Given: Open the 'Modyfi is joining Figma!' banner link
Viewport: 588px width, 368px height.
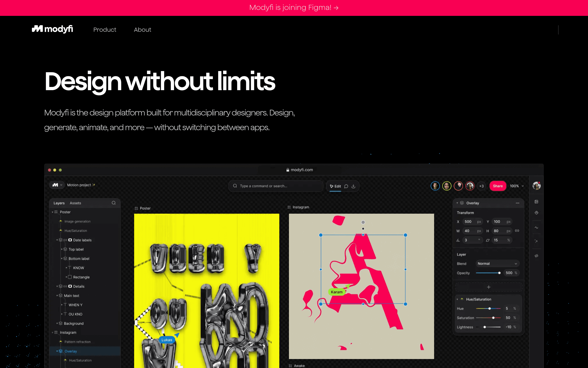Looking at the screenshot, I should tap(294, 8).
